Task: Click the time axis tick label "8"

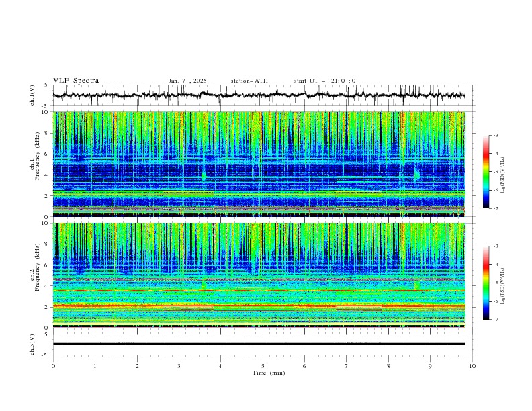Action: click(388, 366)
